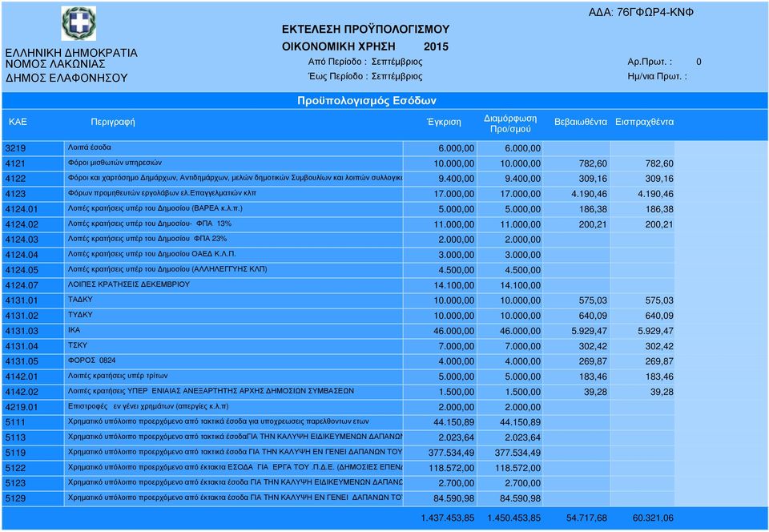The width and height of the screenshot is (769, 532).
Task: Click the Προϋπολογισμός Εσόδων section banner
Action: click(x=366, y=101)
